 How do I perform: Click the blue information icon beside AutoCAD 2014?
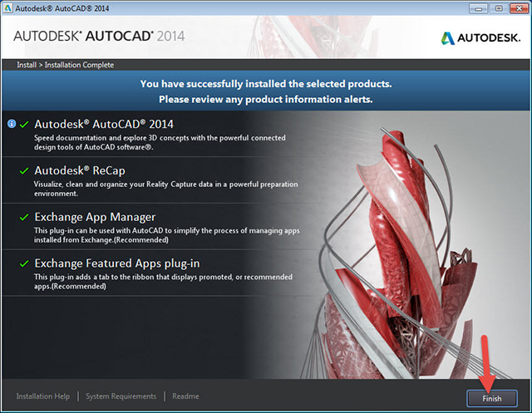[x=12, y=124]
